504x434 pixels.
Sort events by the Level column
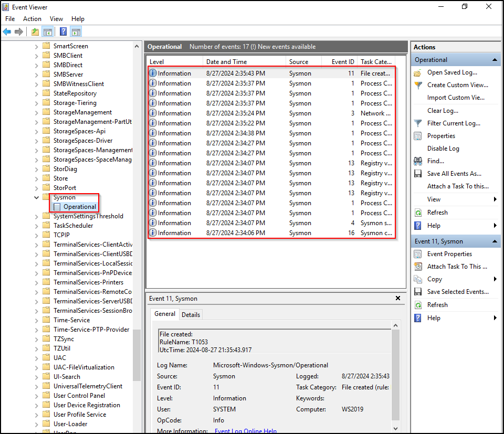click(x=175, y=62)
